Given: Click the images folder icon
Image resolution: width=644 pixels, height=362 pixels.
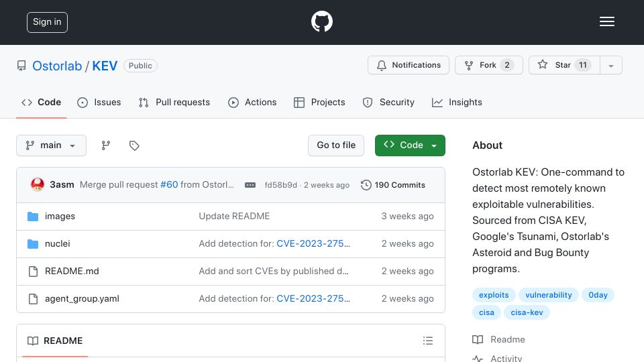Looking at the screenshot, I should [x=33, y=217].
